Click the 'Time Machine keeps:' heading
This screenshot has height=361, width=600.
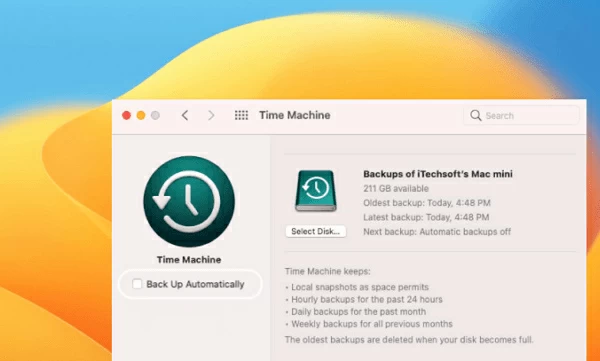328,271
